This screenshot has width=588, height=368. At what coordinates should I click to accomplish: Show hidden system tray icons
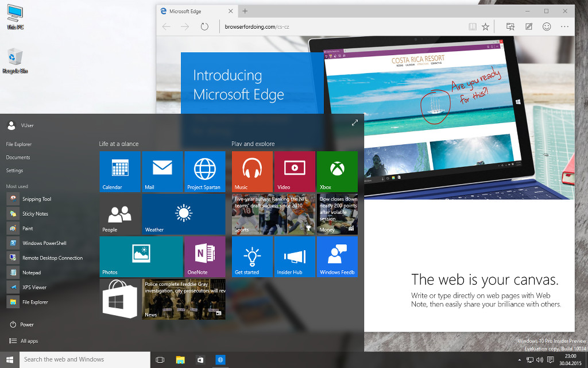pyautogui.click(x=519, y=360)
